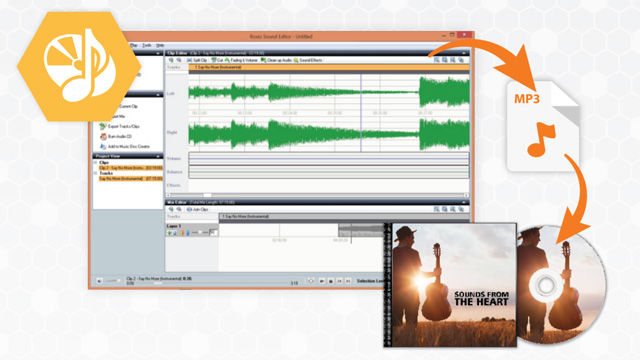Image resolution: width=640 pixels, height=360 pixels.
Task: Open the Help menu
Action: (160, 45)
